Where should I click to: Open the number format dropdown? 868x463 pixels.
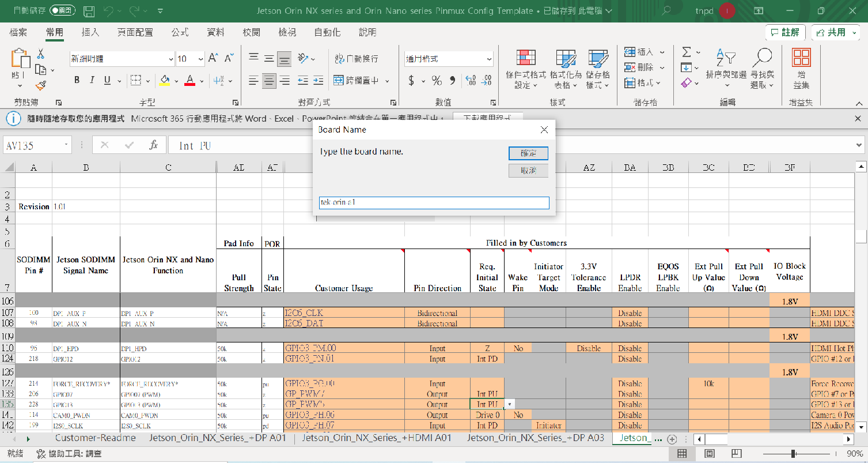point(489,59)
